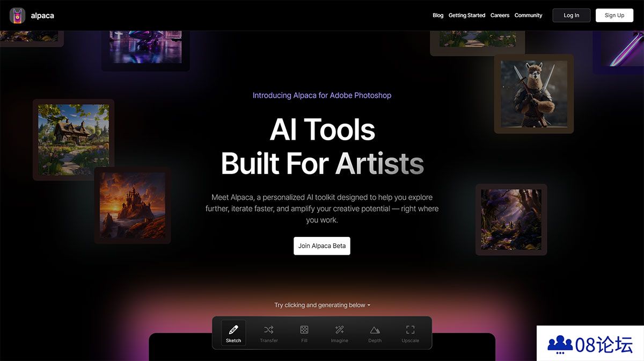Open the neon purple city thumbnail
The width and height of the screenshot is (644, 361).
pyautogui.click(x=145, y=50)
